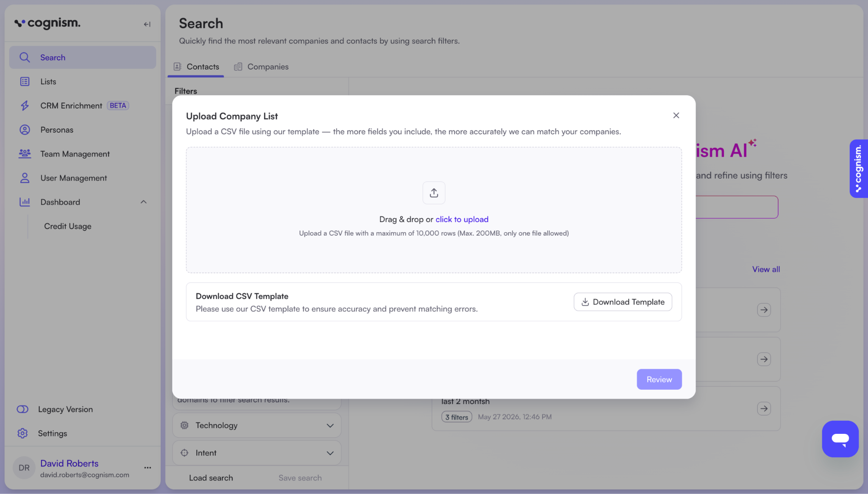Click the 'Upload Company List' dialog title
This screenshot has height=494, width=868.
[x=232, y=116]
